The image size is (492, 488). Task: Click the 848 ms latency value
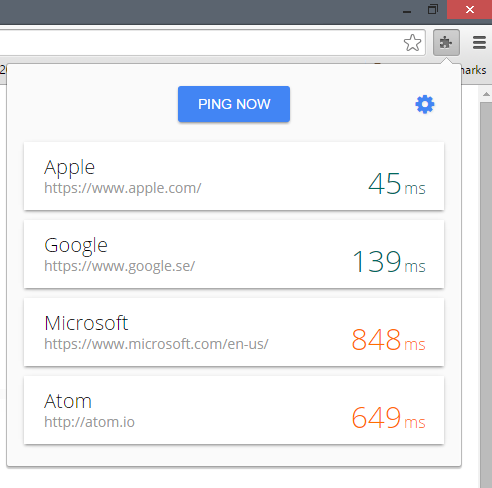pyautogui.click(x=389, y=340)
